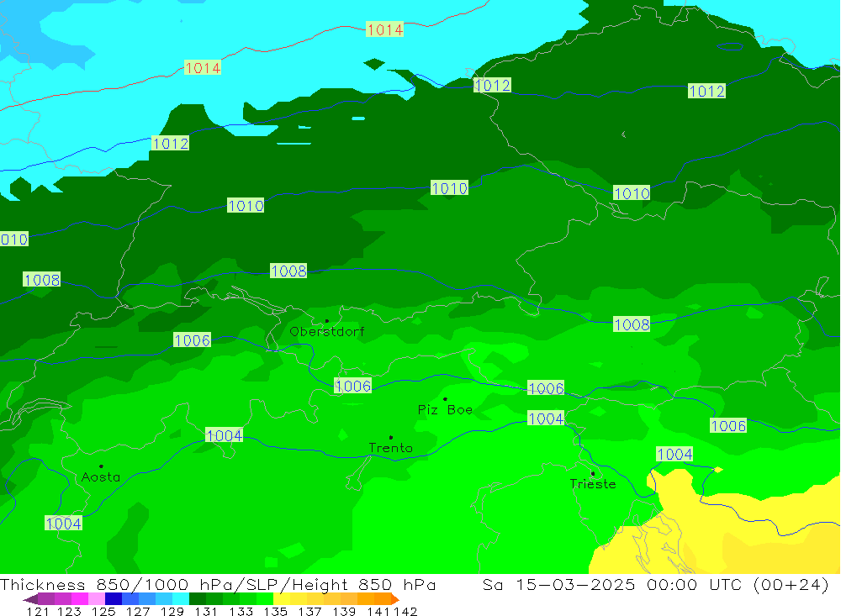Viewport: 841px width, 616px height.
Task: Click the legend value 137
Action: tap(309, 611)
